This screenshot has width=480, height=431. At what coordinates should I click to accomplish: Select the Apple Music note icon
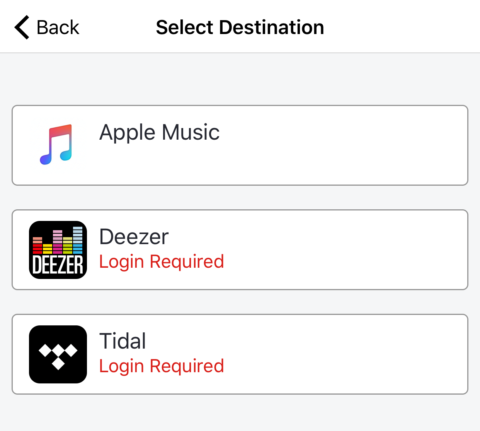coord(56,145)
